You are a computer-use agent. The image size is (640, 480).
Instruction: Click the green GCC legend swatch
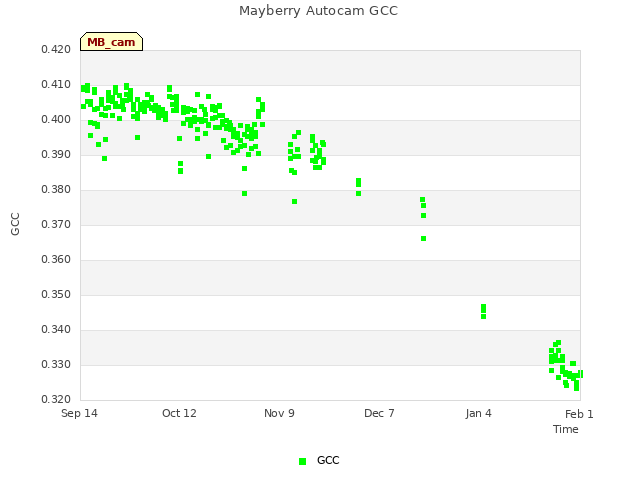pyautogui.click(x=302, y=461)
